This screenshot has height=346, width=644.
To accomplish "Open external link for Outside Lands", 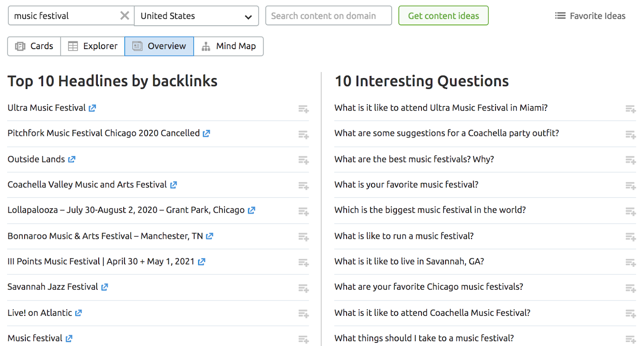I will coord(72,160).
